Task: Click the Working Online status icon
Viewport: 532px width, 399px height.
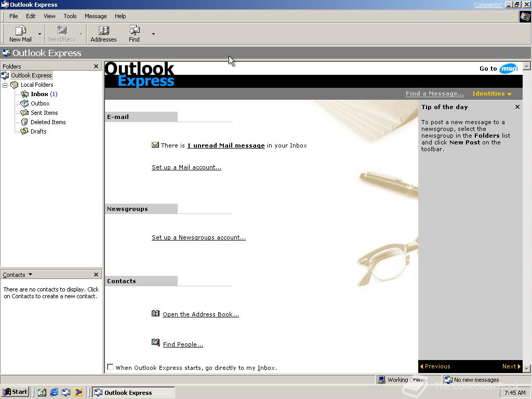Action: 381,380
